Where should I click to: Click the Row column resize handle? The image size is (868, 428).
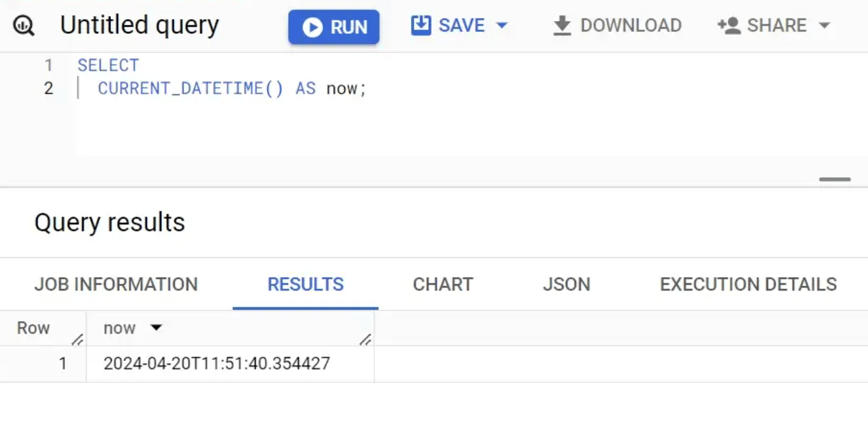77,339
